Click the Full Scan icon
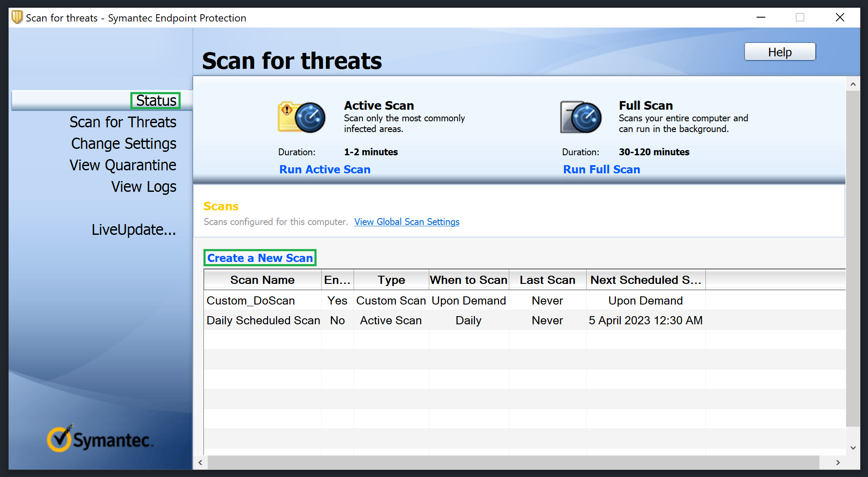868x477 pixels. coord(580,117)
